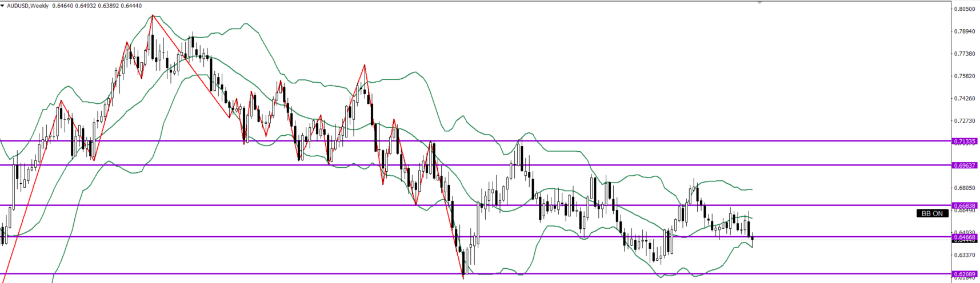The width and height of the screenshot is (980, 283).
Task: Click the 0.66838 purple level tag
Action: tap(965, 205)
